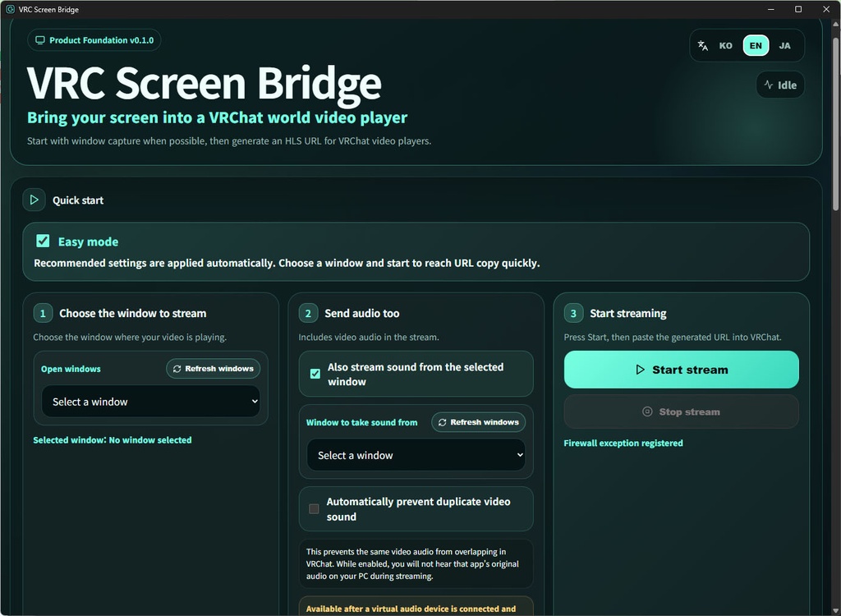Open the Open windows dropdown
The width and height of the screenshot is (841, 616).
tap(151, 402)
